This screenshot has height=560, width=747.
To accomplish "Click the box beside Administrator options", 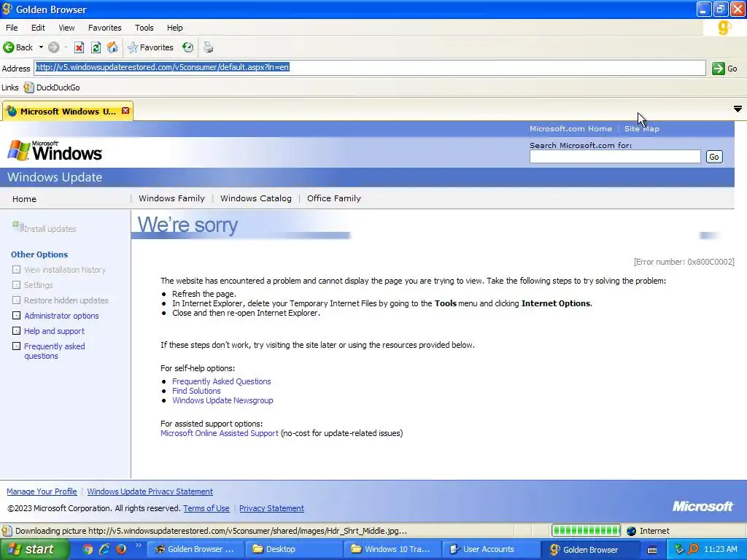I will click(x=16, y=315).
